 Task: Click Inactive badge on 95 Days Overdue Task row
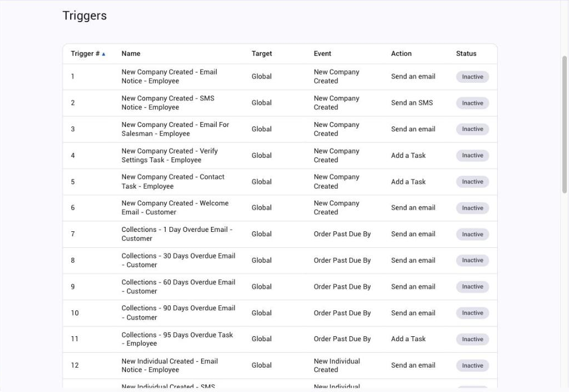[x=472, y=340]
